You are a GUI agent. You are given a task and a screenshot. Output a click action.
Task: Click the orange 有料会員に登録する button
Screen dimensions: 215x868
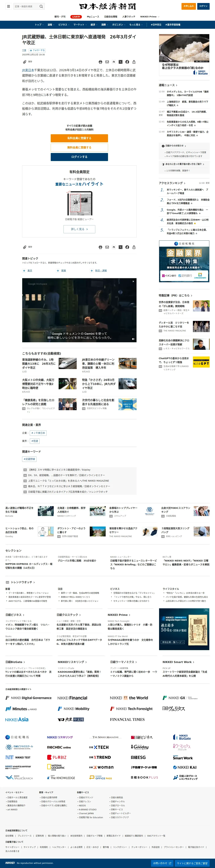[79, 138]
